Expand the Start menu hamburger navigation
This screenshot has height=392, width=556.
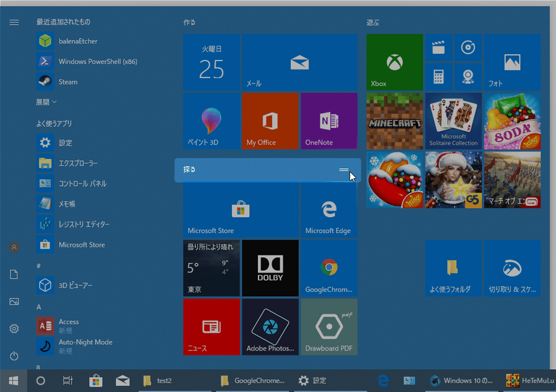tap(14, 22)
